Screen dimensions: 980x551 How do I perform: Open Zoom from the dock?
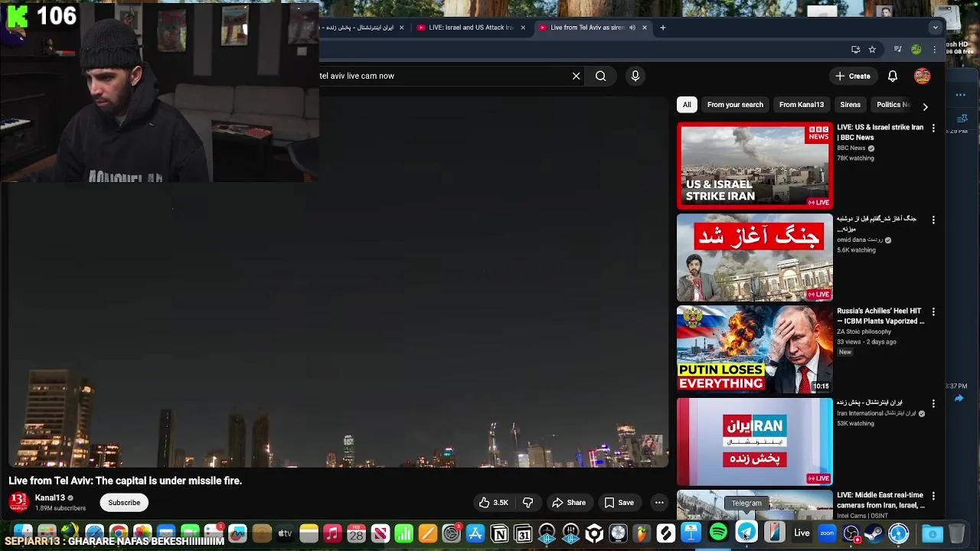827,533
